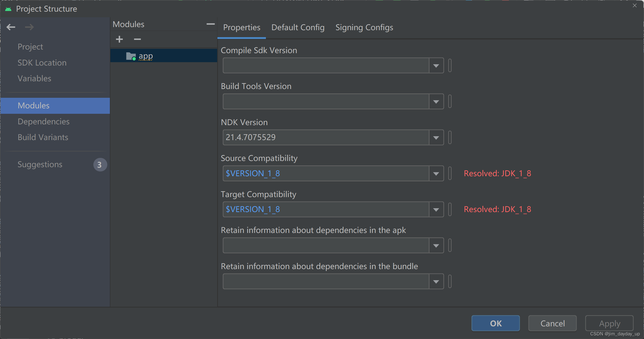
Task: Click the Cancel button to discard
Action: pyautogui.click(x=552, y=323)
